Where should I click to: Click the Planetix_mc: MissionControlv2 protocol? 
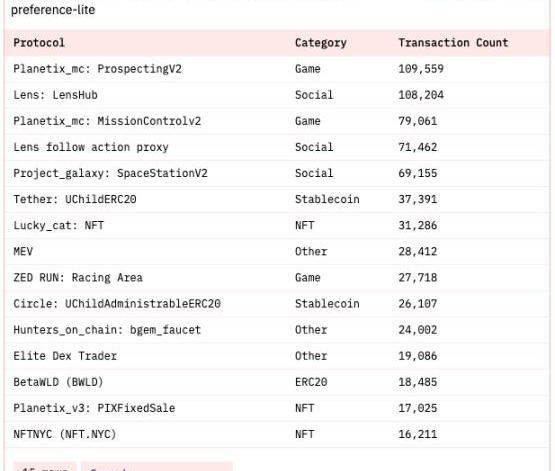[x=107, y=121]
